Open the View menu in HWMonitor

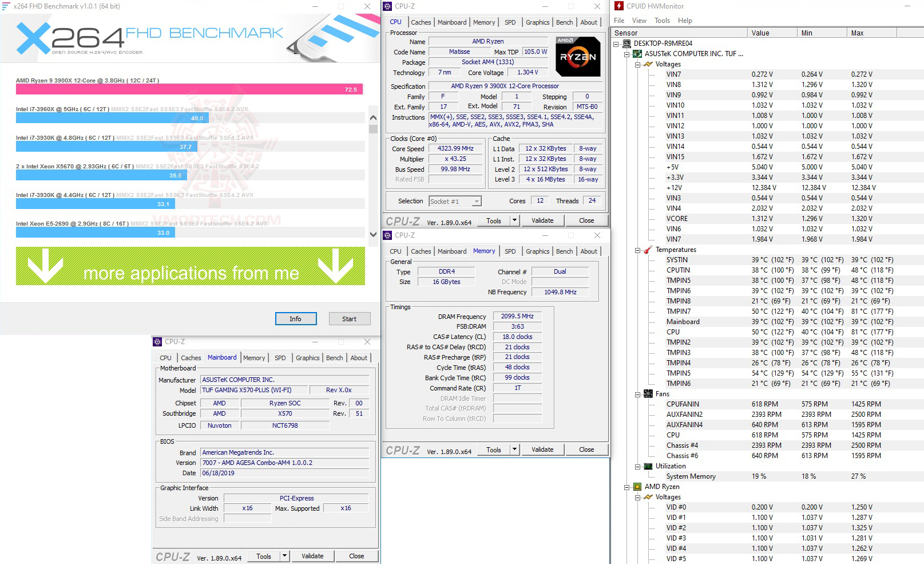tap(639, 21)
